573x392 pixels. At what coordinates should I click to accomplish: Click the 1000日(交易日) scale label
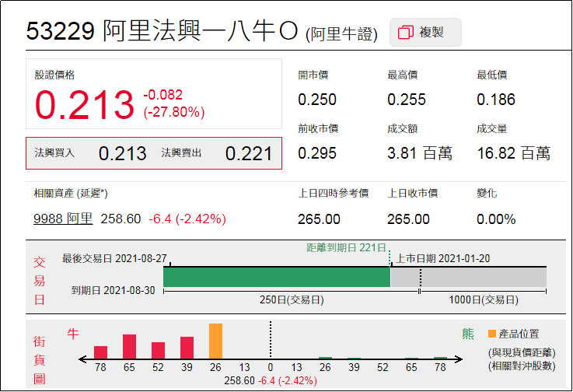[484, 300]
